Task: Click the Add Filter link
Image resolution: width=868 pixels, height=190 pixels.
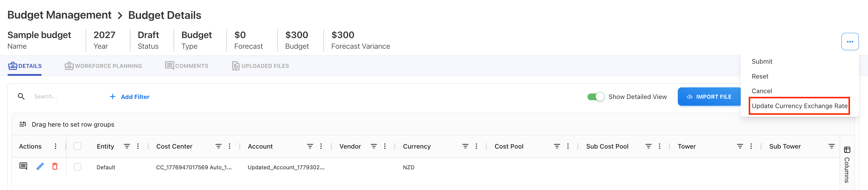Action: coord(130,97)
